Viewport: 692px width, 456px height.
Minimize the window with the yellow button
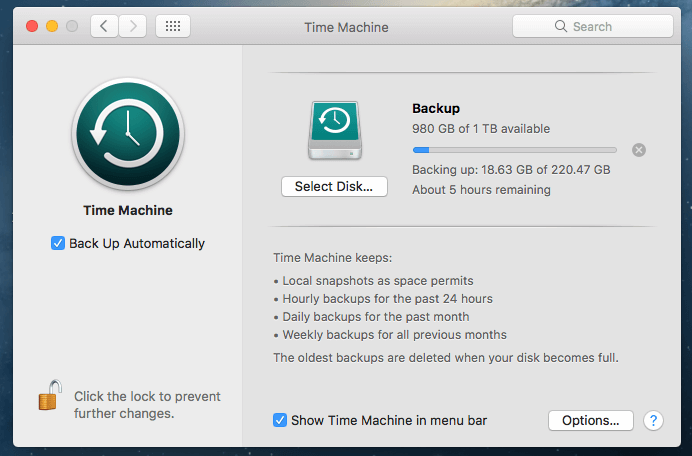[x=51, y=26]
